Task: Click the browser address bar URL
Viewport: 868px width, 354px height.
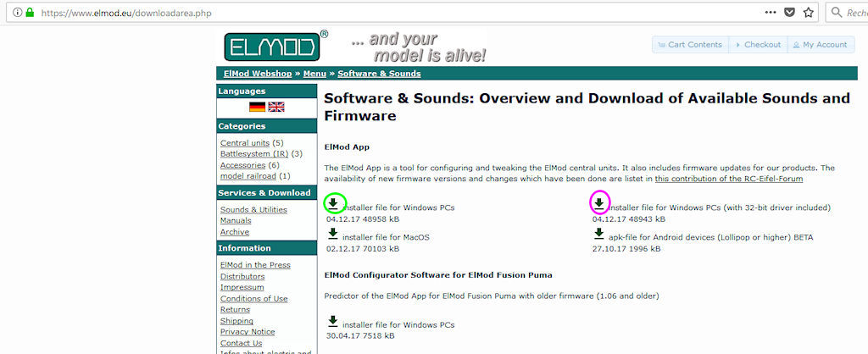Action: tap(126, 12)
